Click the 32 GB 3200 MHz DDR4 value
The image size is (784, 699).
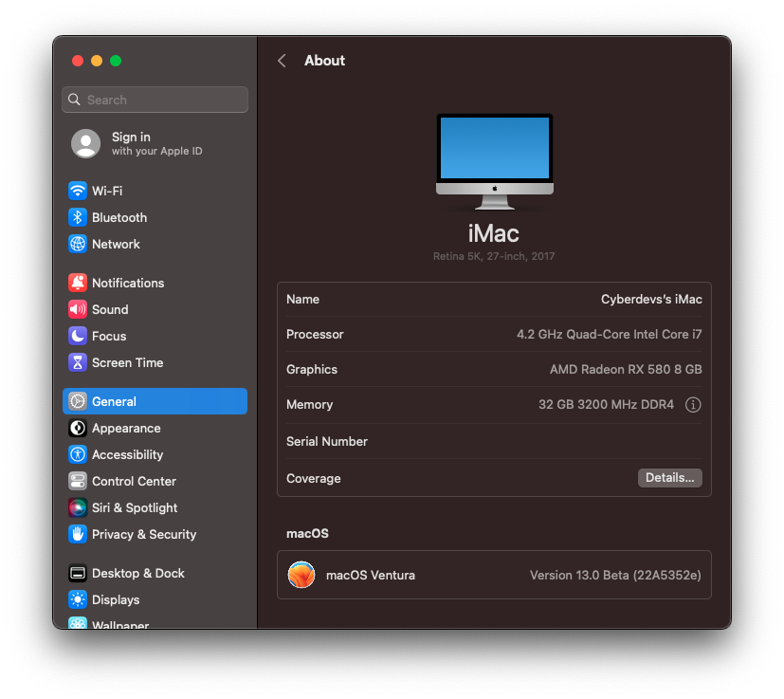coord(606,404)
